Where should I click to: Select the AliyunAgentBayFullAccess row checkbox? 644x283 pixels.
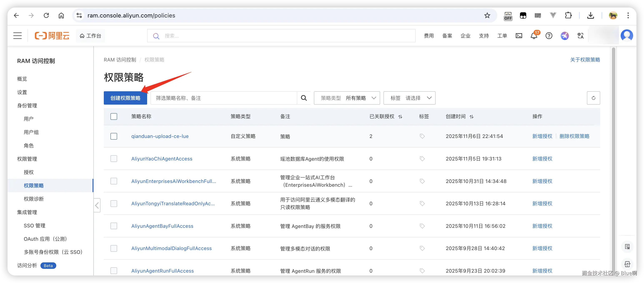click(114, 226)
